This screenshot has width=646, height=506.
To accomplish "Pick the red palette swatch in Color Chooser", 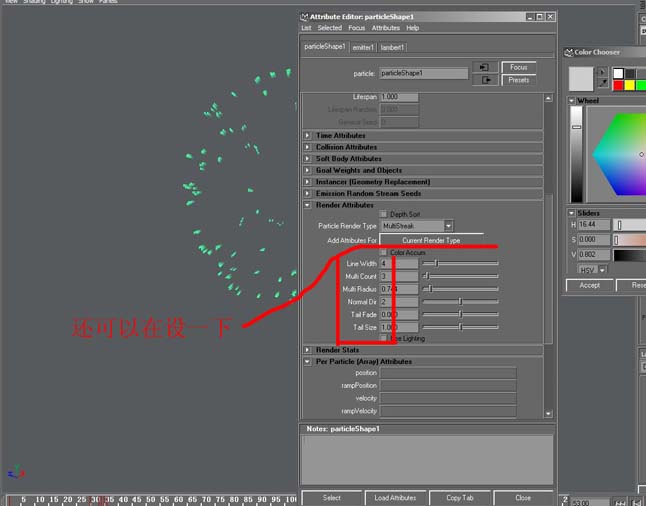I will click(x=618, y=85).
